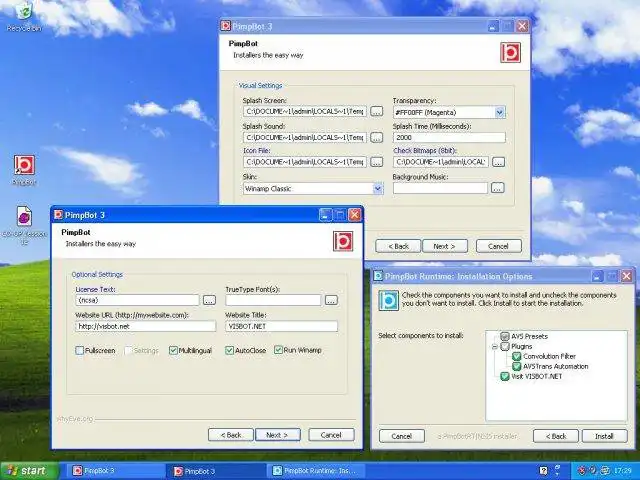Click the TrueType Font(s) field
Viewport: 640px width, 480px height.
coord(273,300)
